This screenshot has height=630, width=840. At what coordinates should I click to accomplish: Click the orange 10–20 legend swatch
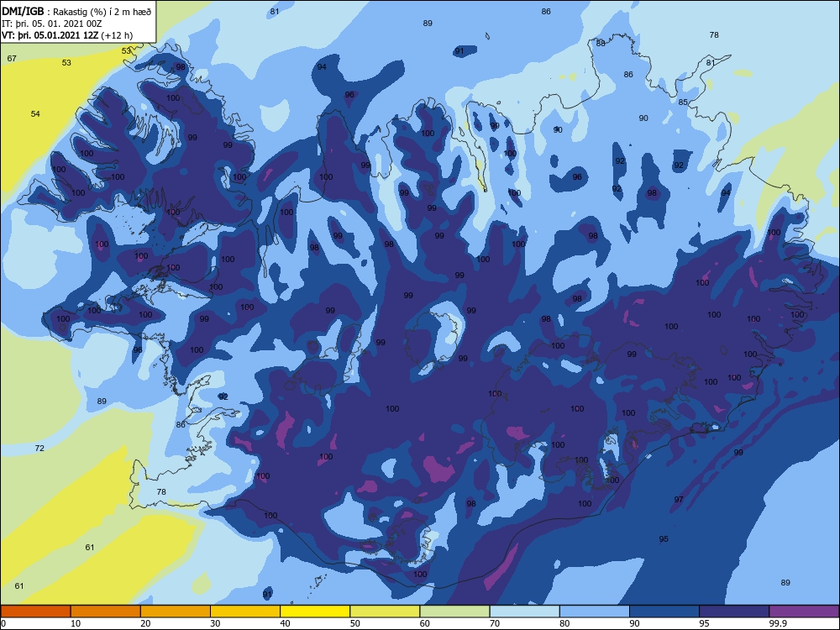coord(106,612)
